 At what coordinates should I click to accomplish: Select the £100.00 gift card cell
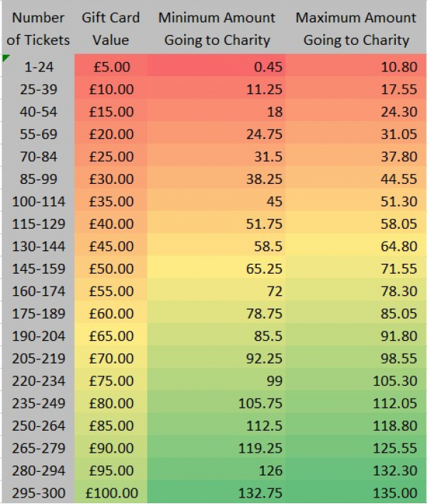pos(111,491)
